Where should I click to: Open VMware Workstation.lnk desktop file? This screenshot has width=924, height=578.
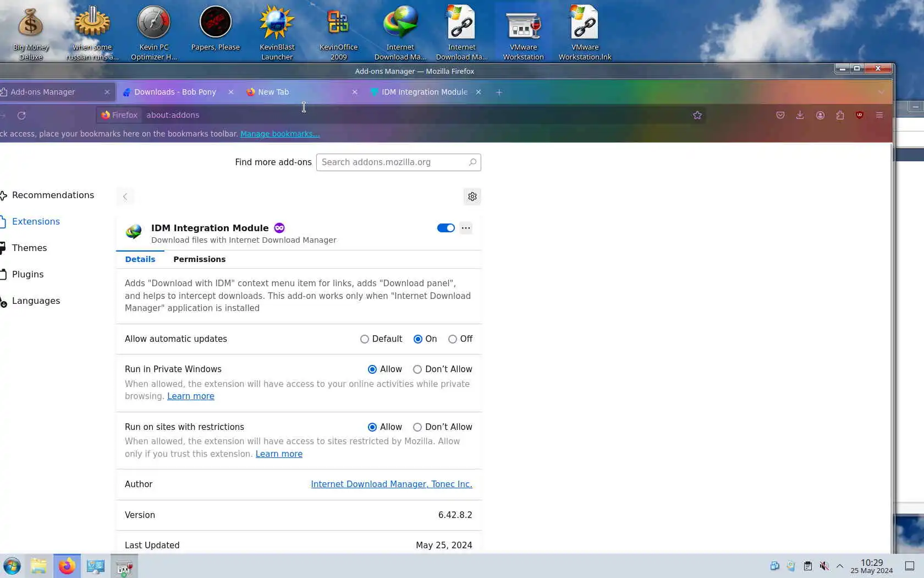(x=585, y=32)
